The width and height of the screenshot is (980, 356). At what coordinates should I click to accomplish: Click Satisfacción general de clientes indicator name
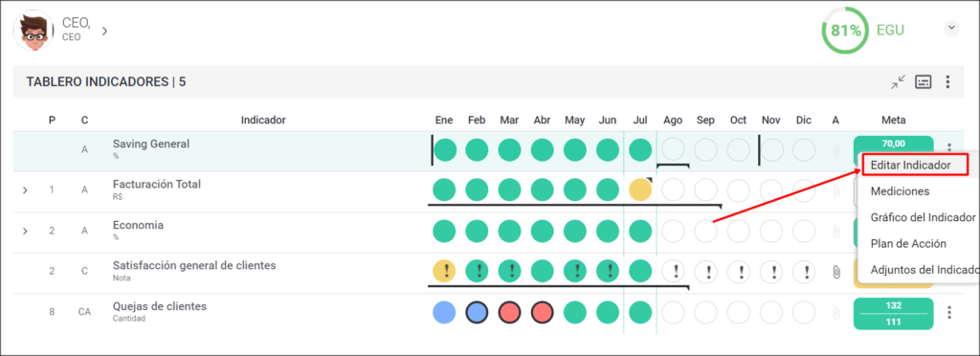pyautogui.click(x=194, y=265)
